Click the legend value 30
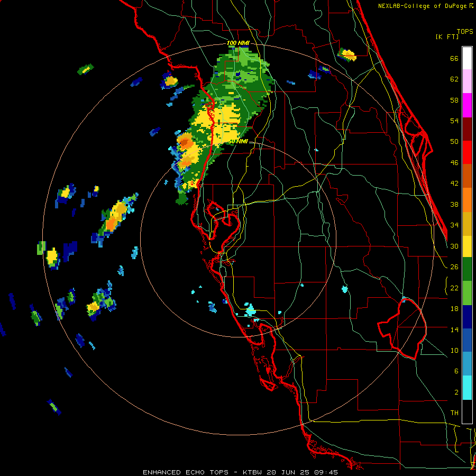476x476 pixels. [x=454, y=246]
